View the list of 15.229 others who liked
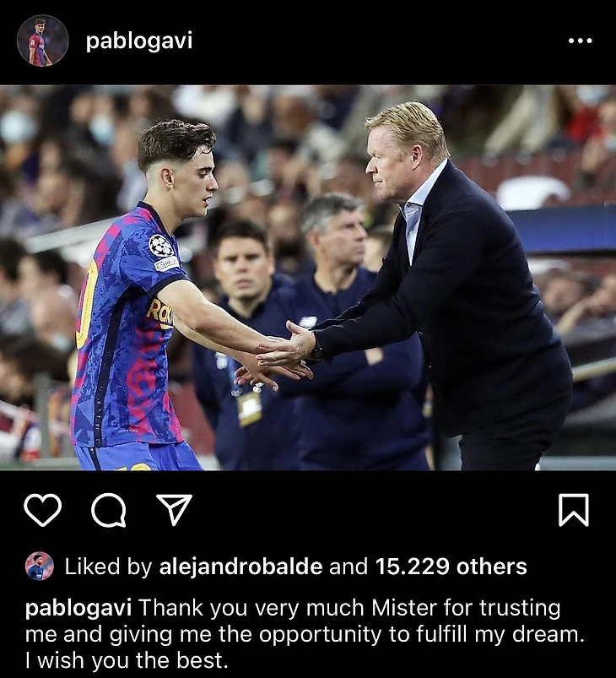 [451, 567]
